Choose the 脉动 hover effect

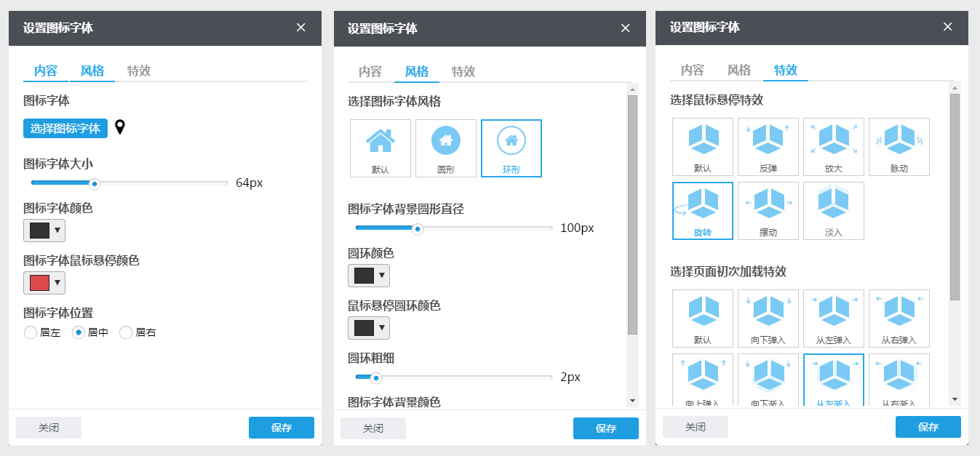(x=899, y=147)
